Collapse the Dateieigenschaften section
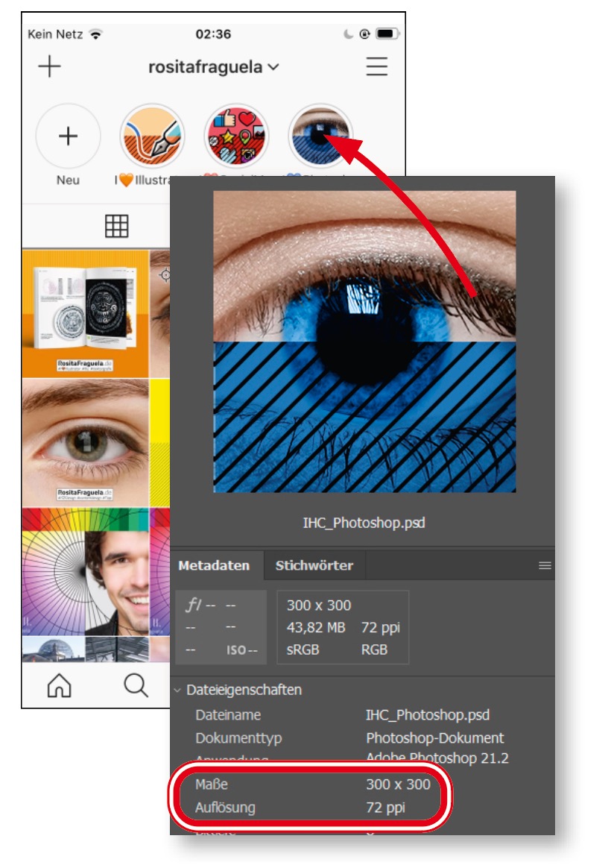 tap(177, 691)
